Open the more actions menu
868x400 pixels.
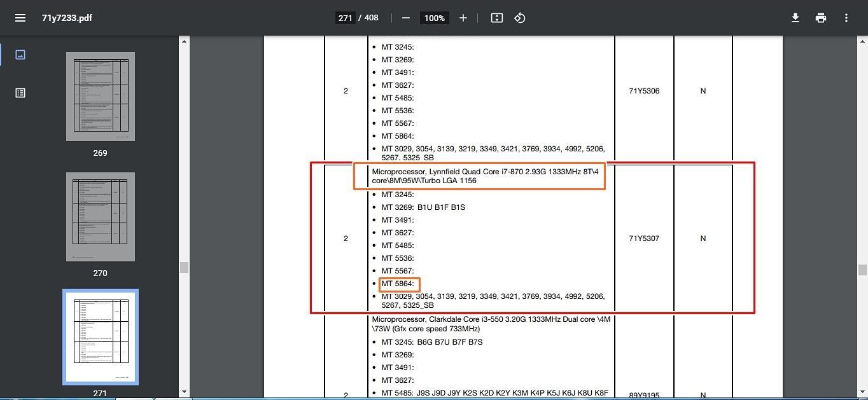(846, 18)
